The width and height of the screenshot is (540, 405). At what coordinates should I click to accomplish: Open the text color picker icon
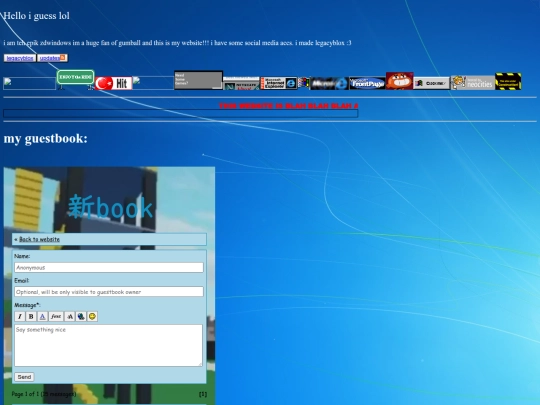(x=42, y=316)
